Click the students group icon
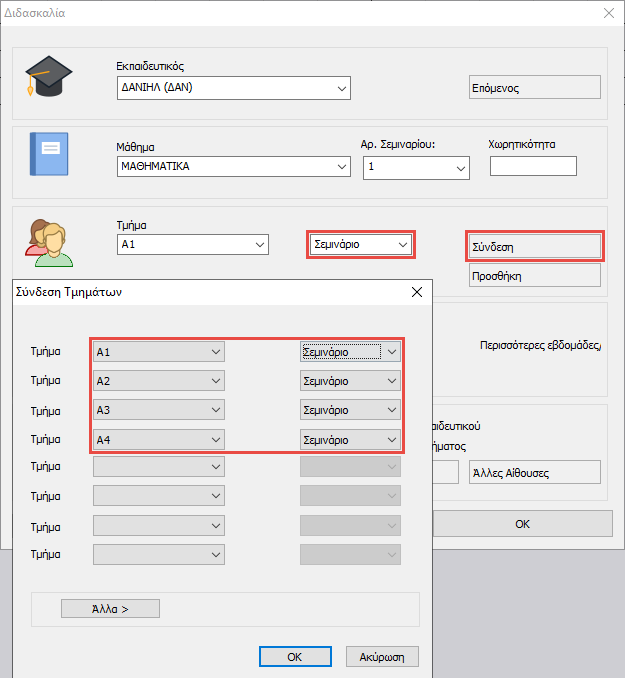Viewport: 625px width, 678px height. 48,243
